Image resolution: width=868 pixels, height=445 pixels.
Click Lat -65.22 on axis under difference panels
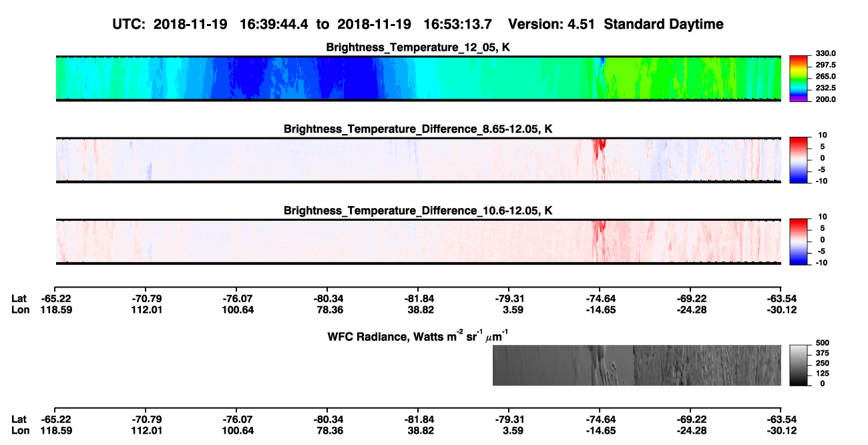(x=55, y=298)
